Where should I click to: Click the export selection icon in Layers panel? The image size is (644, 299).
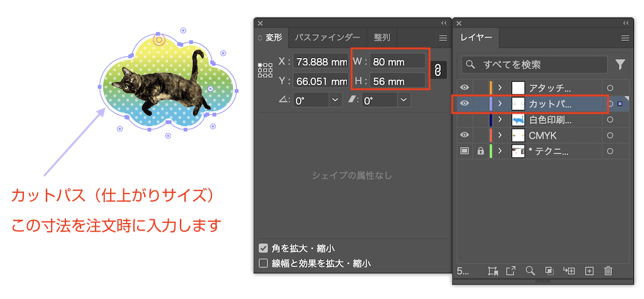tap(511, 271)
